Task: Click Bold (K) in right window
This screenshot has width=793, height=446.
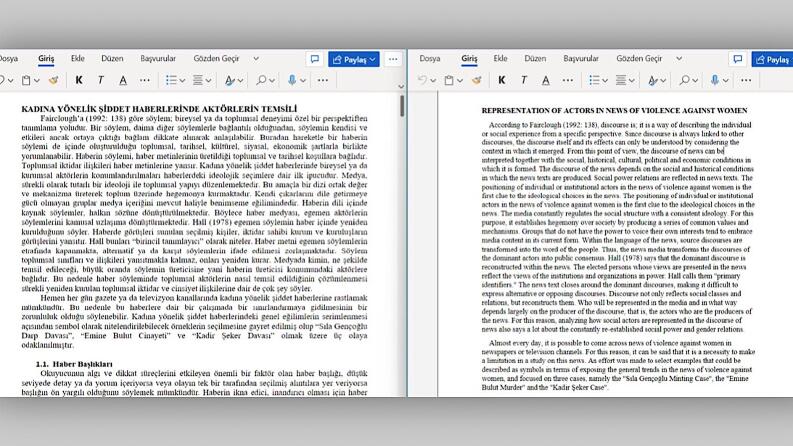Action: pyautogui.click(x=502, y=80)
